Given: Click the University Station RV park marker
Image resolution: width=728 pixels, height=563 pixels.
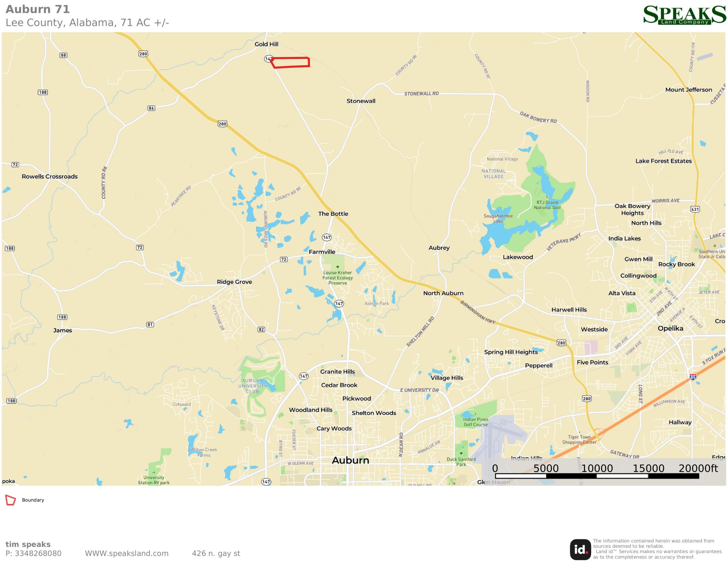Looking at the screenshot, I should 154,472.
